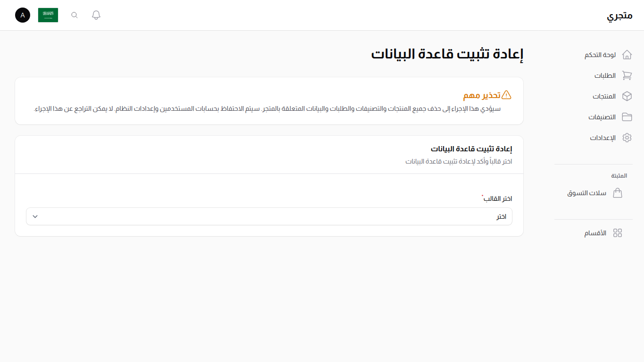Open categories using the التصنيفات folder icon
This screenshot has width=644, height=362.
click(627, 116)
